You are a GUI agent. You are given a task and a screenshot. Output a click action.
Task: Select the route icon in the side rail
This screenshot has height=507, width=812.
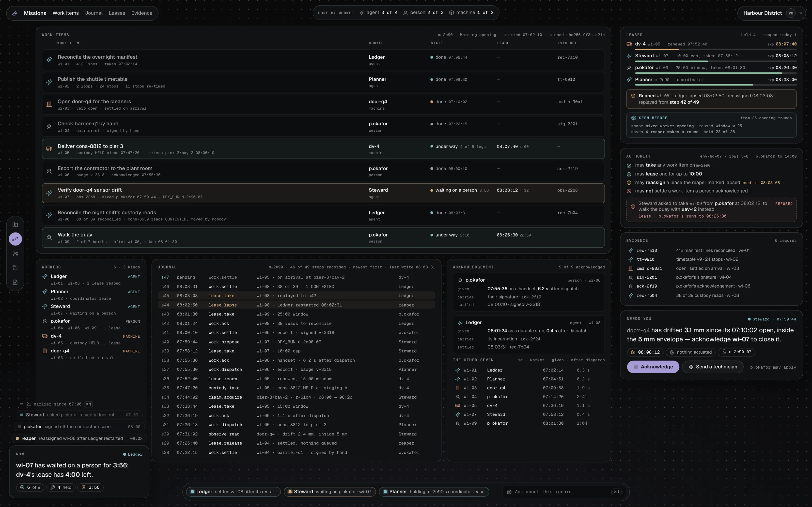(15, 239)
